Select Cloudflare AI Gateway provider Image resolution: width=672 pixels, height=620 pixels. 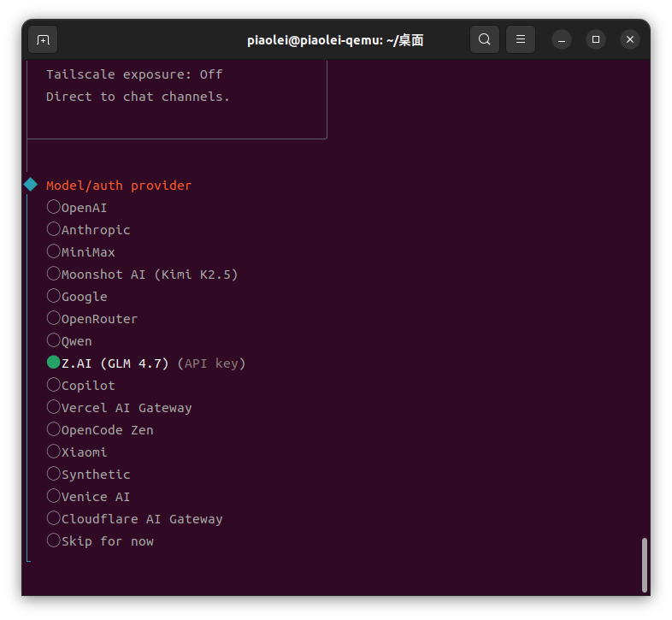point(134,519)
